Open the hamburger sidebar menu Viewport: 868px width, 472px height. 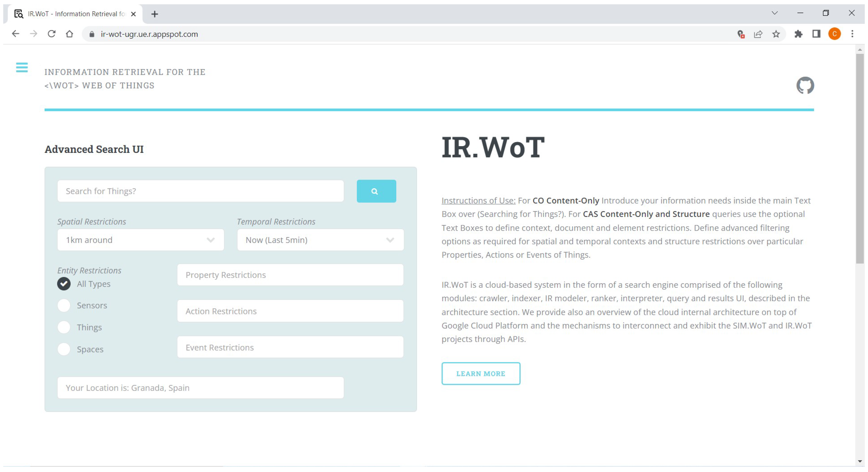[x=22, y=67]
